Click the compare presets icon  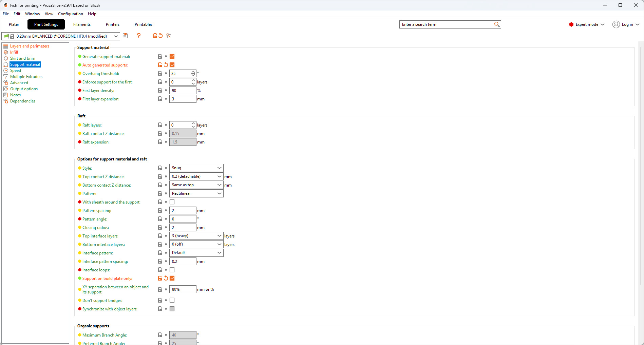(x=169, y=36)
